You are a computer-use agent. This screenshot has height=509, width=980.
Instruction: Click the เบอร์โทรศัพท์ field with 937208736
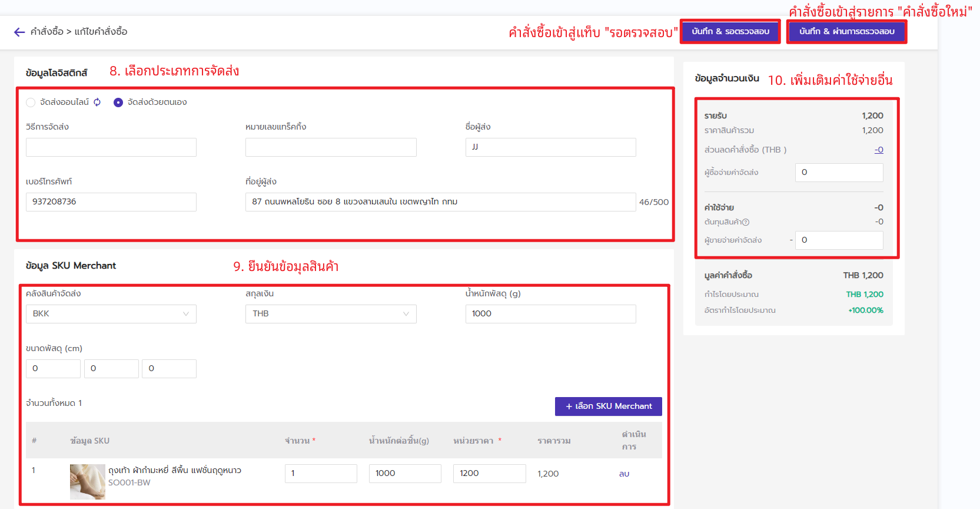pos(111,202)
